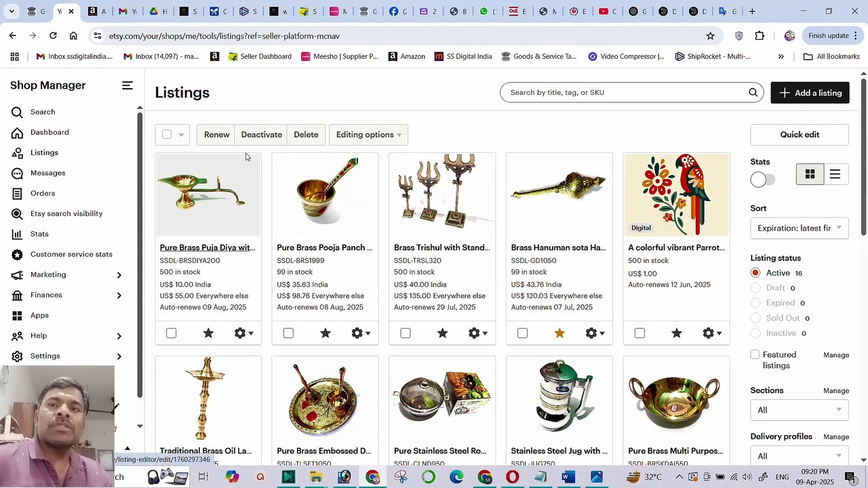Open the Dashboard sidebar item
This screenshot has height=488, width=868.
coord(50,132)
